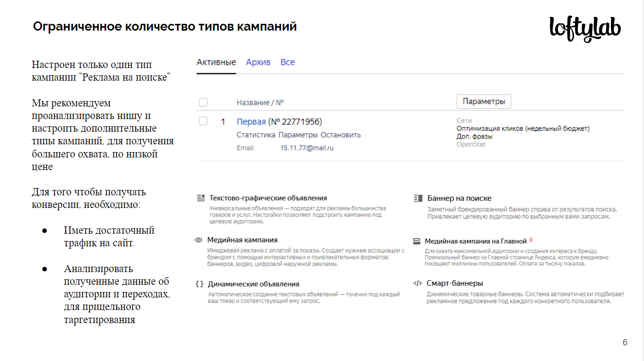Check the box for campaign Первая

(203, 121)
